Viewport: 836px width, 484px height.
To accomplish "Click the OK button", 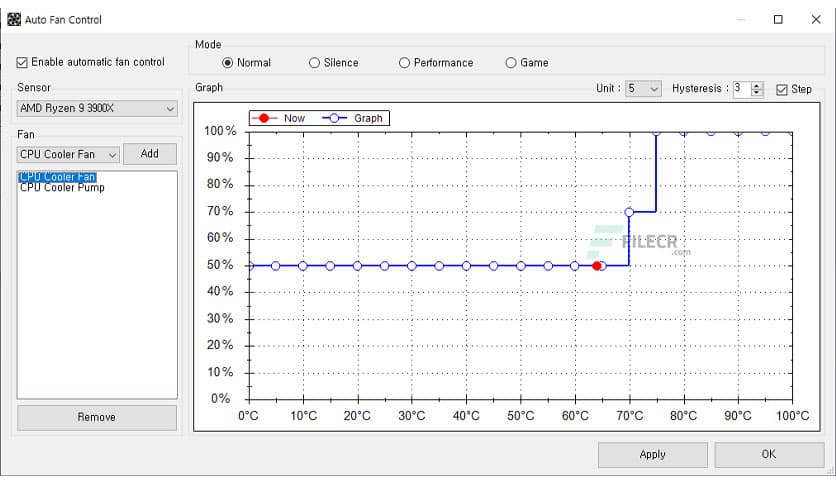I will [769, 455].
